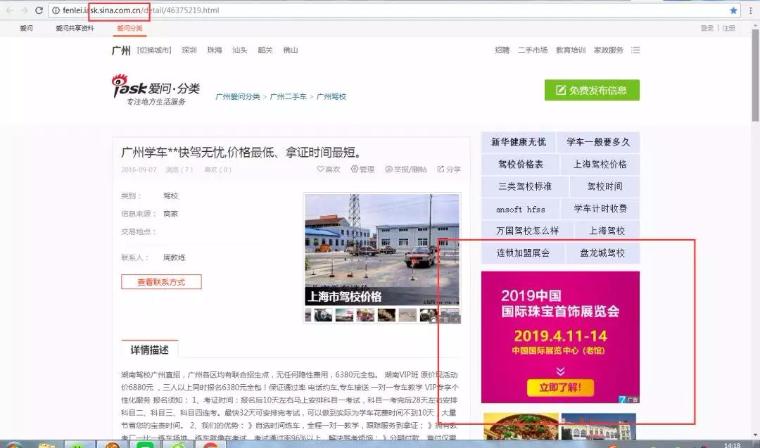760x448 pixels.
Task: View site information icon in address bar
Action: click(56, 10)
